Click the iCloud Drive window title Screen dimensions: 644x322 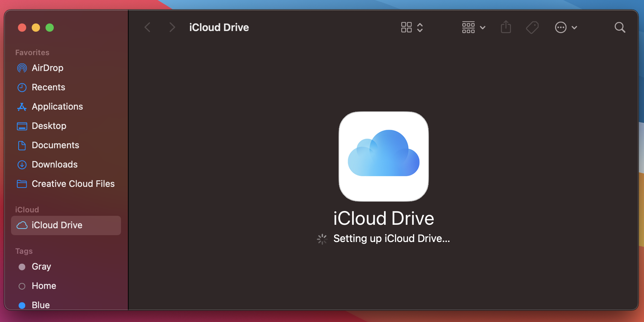pyautogui.click(x=219, y=27)
